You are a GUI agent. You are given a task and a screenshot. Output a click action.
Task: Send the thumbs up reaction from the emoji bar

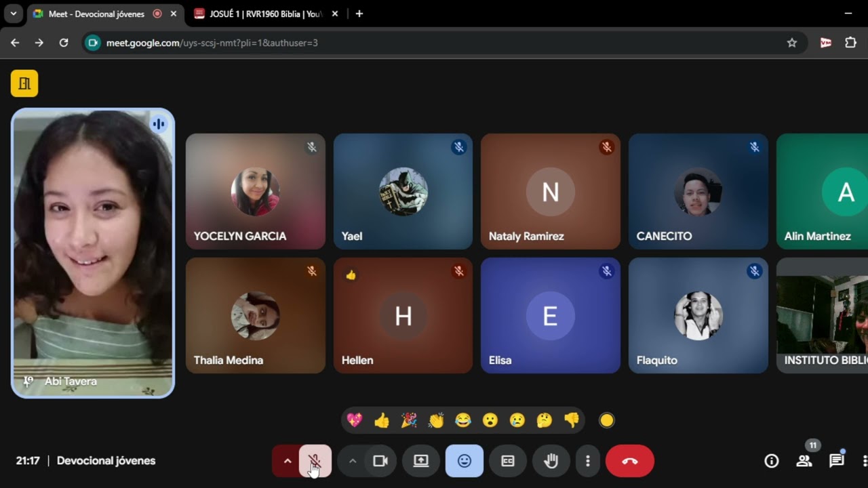click(382, 420)
